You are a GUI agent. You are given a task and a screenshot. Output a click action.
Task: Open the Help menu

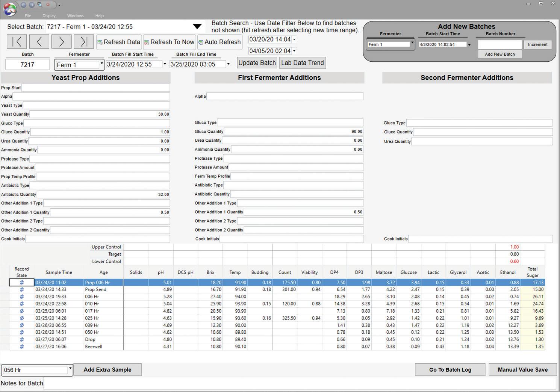(99, 16)
